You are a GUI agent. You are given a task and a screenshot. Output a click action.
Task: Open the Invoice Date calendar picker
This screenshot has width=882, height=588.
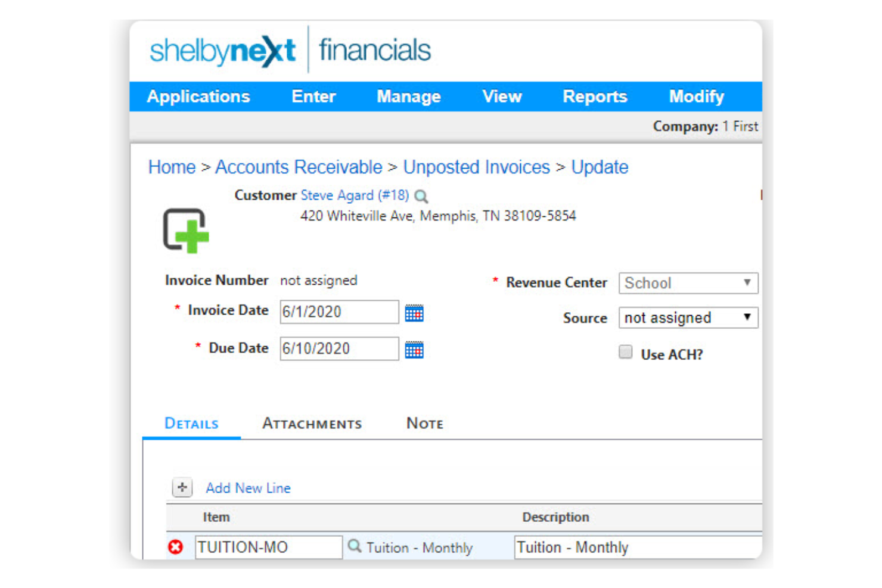tap(414, 312)
